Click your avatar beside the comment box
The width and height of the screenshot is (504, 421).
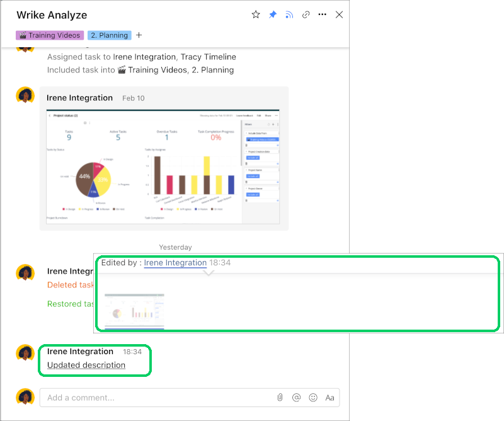(x=25, y=397)
